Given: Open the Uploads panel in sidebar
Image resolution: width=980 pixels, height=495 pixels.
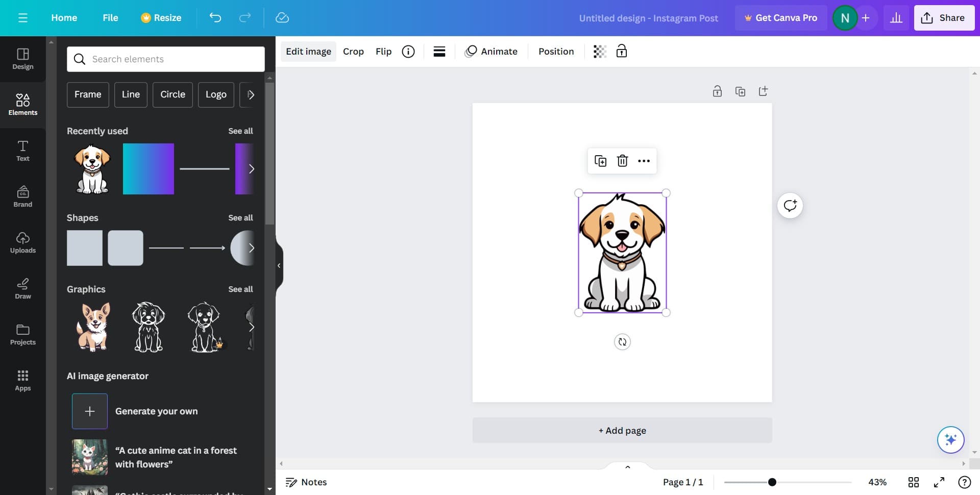Looking at the screenshot, I should click(x=23, y=242).
